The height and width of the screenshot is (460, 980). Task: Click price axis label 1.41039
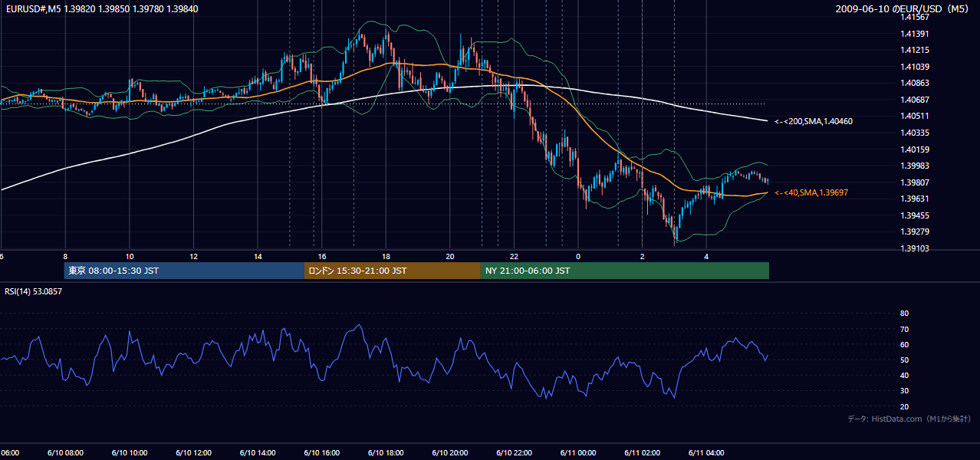point(914,67)
